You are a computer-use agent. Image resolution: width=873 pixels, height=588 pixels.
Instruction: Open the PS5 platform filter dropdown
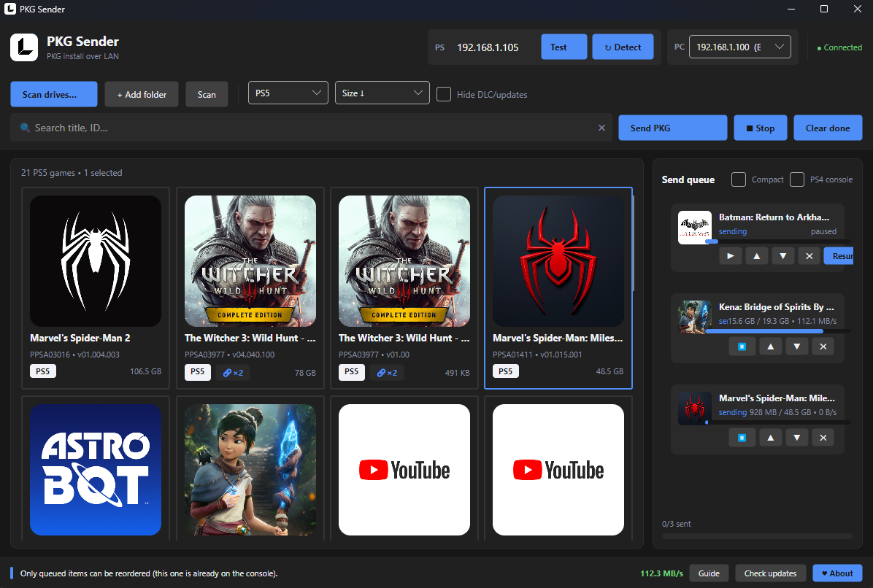pyautogui.click(x=288, y=93)
